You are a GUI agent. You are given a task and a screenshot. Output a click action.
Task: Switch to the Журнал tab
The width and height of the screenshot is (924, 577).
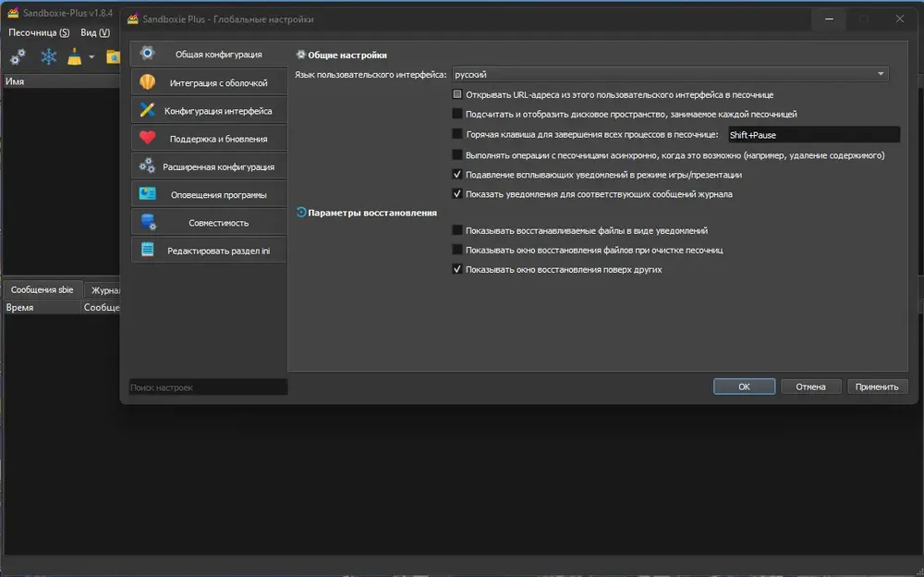[x=103, y=290]
